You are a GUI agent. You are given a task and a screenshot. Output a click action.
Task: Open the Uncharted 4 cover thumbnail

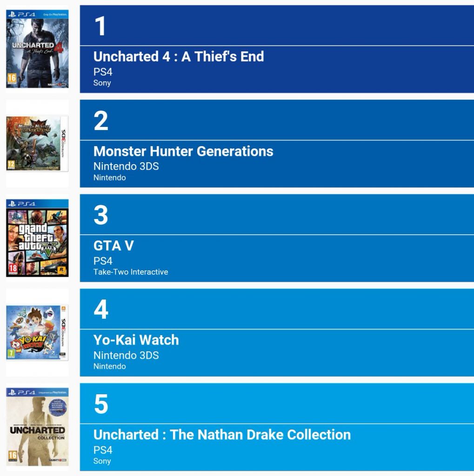pos(37,49)
